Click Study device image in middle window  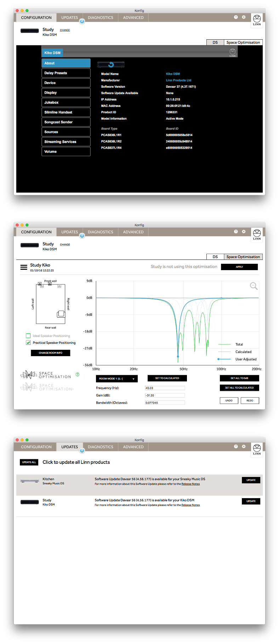(30, 245)
